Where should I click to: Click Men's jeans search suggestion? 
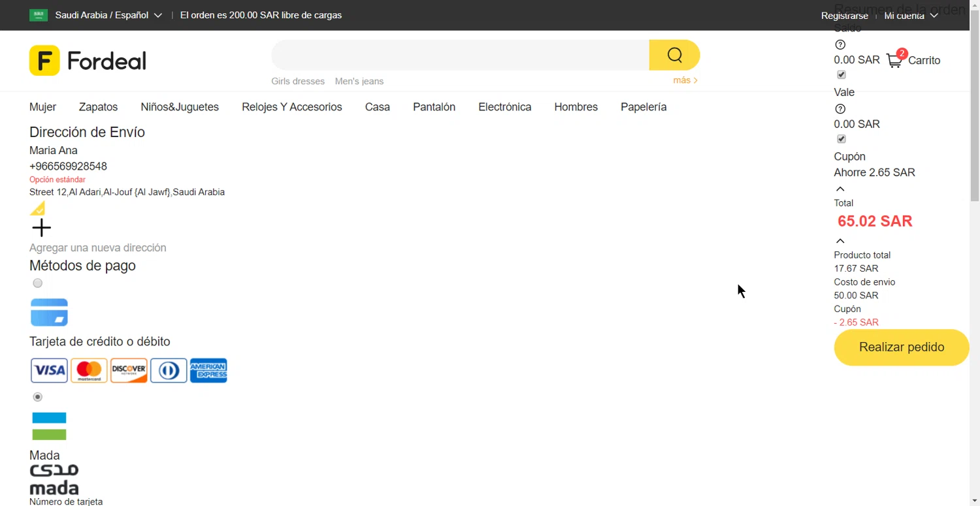(359, 82)
